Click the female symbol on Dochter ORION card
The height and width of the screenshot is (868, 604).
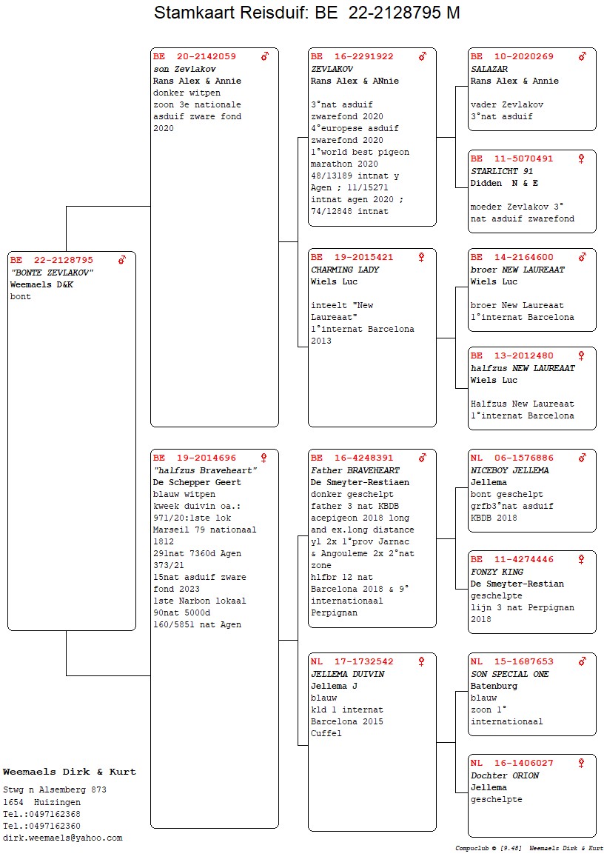[582, 763]
